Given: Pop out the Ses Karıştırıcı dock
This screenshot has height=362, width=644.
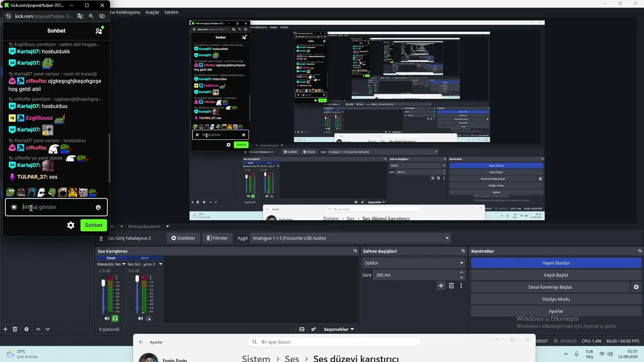Looking at the screenshot, I should (x=355, y=251).
